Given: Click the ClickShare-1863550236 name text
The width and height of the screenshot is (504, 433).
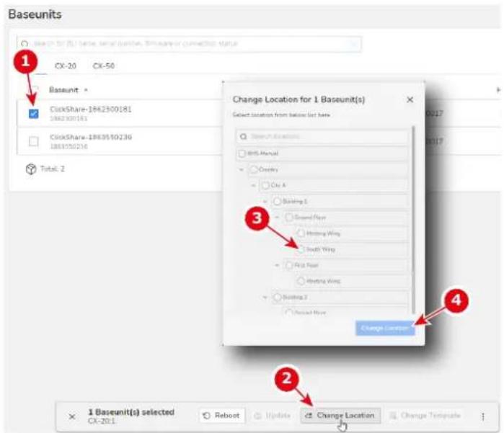Looking at the screenshot, I should click(91, 137).
